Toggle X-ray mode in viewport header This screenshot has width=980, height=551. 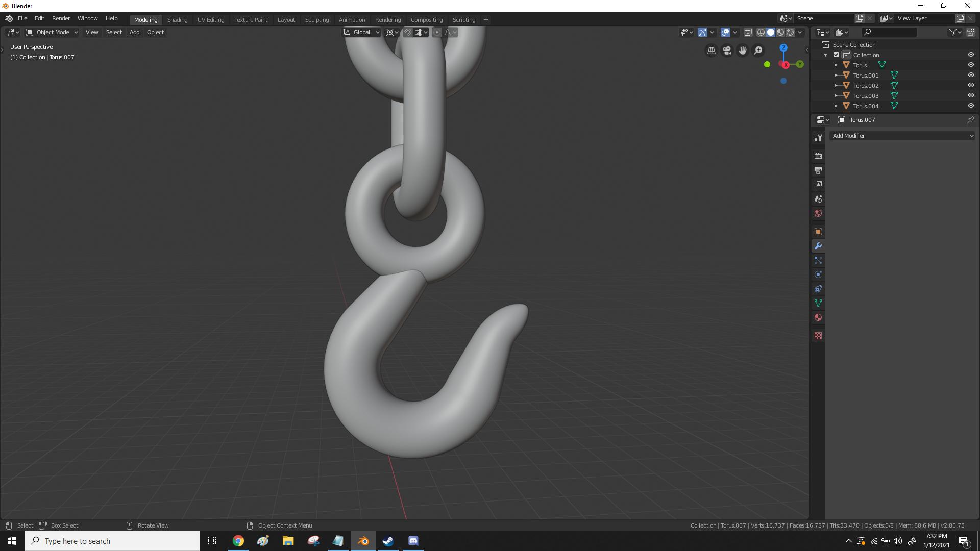point(748,32)
